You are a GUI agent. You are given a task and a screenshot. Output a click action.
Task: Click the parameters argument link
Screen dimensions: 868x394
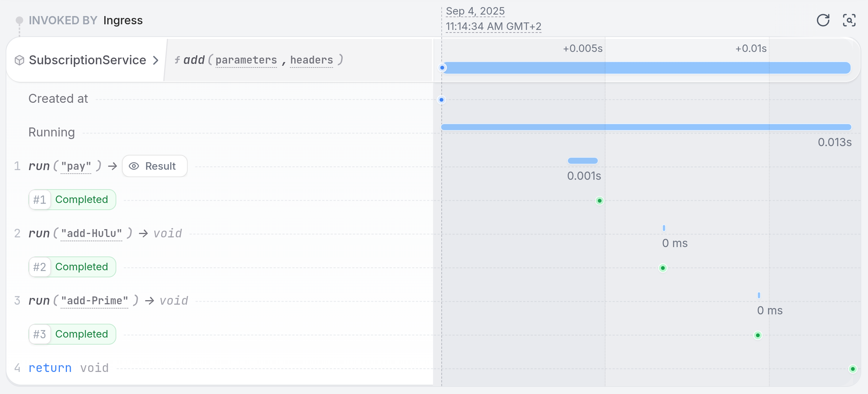pos(246,60)
